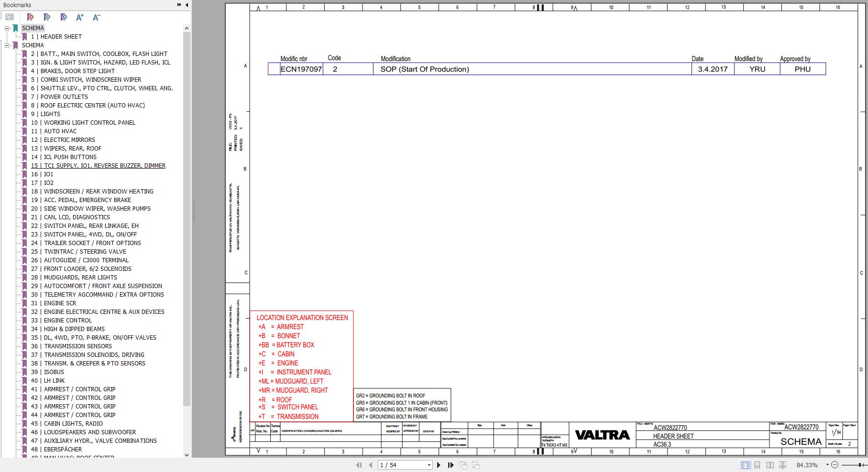
Task: Open bookmark 16 | IO1
Action: click(x=42, y=174)
